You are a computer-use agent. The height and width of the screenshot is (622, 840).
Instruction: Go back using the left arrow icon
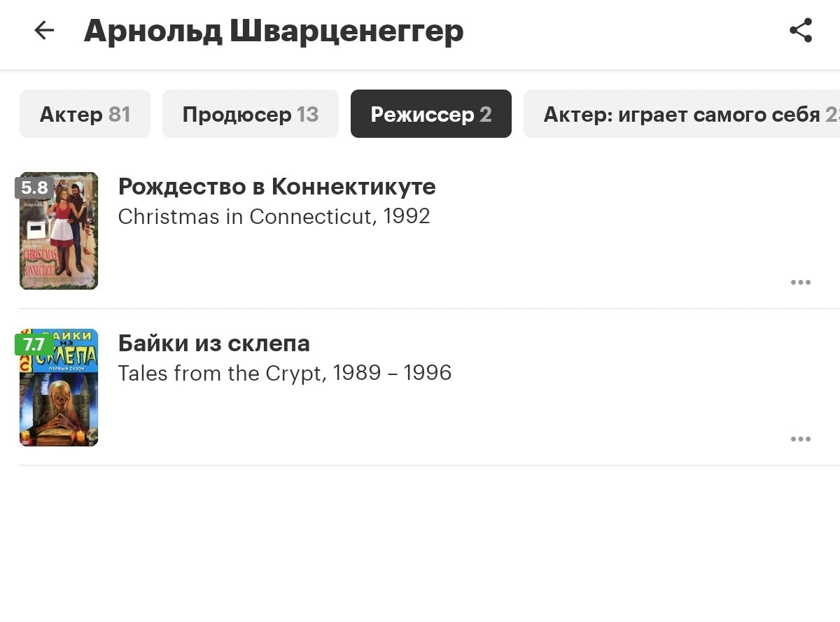click(44, 31)
